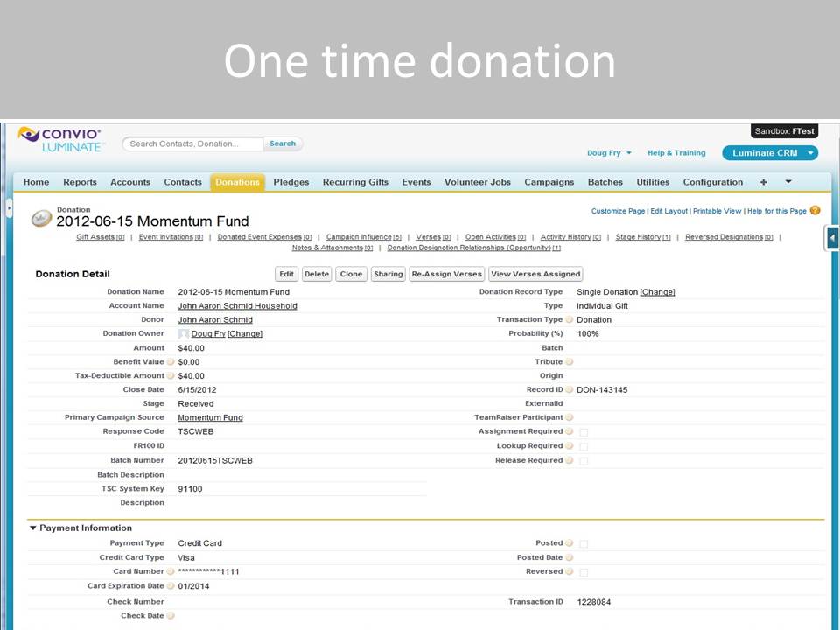The image size is (840, 630).
Task: Collapse the Payment Information section
Action: click(33, 528)
